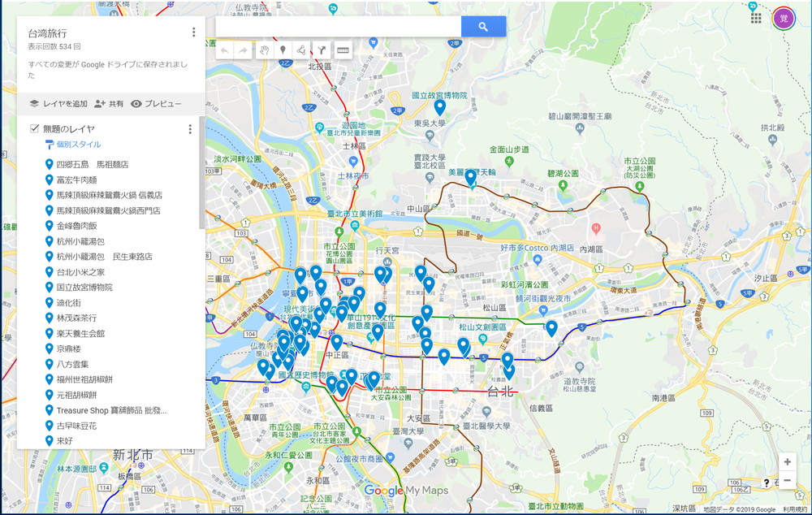The height and width of the screenshot is (515, 812).
Task: Click the 東吳大學 school icon on map
Action: (x=430, y=136)
